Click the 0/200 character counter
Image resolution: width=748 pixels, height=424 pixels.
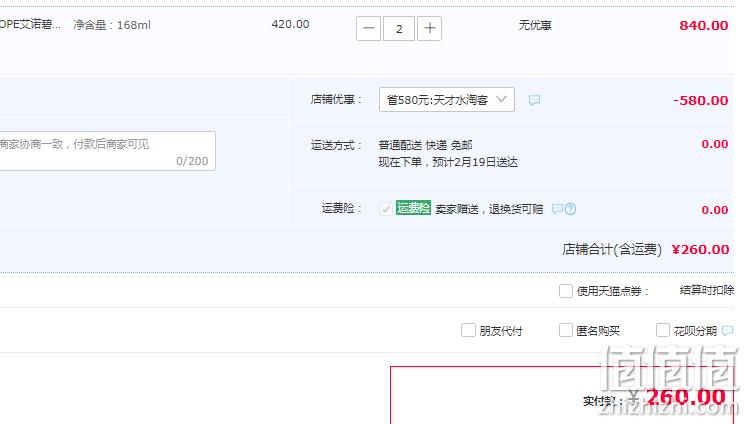[192, 161]
